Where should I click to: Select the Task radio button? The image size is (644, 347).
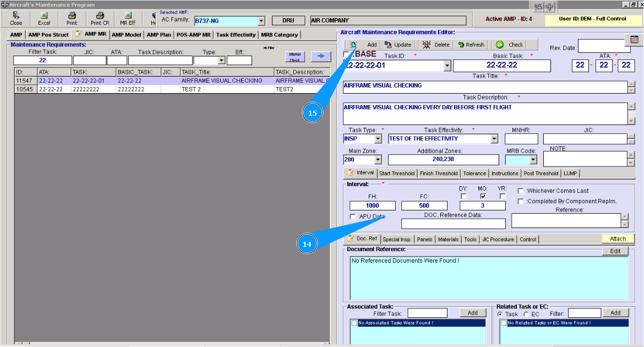(500, 314)
